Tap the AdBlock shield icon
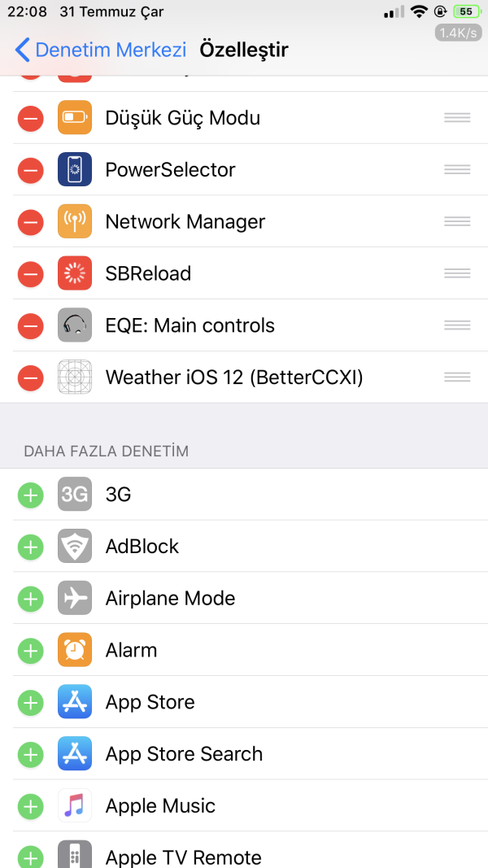Screen dimensions: 488x868 [75, 547]
